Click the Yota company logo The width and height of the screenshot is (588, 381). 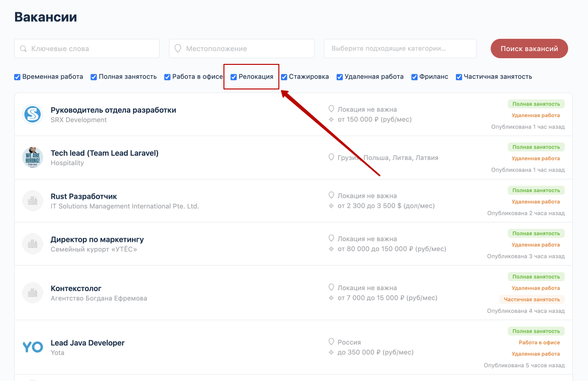point(33,347)
